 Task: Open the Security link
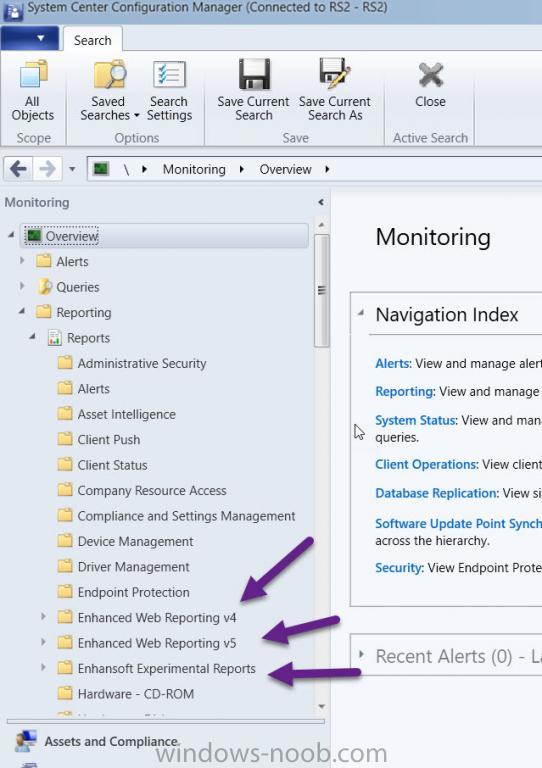[x=399, y=568]
